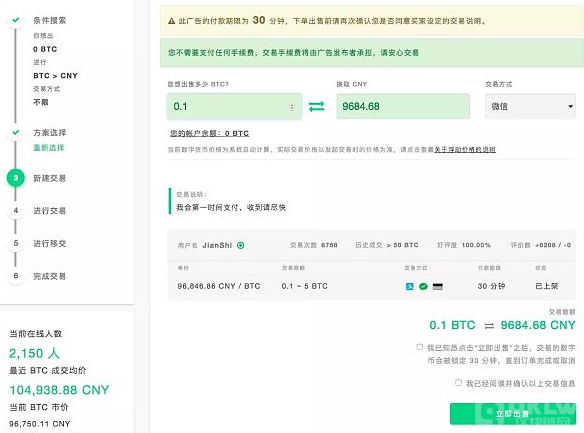Screen dimensions: 584x433
Task: Click the Alipay payment icon
Action: coord(409,286)
